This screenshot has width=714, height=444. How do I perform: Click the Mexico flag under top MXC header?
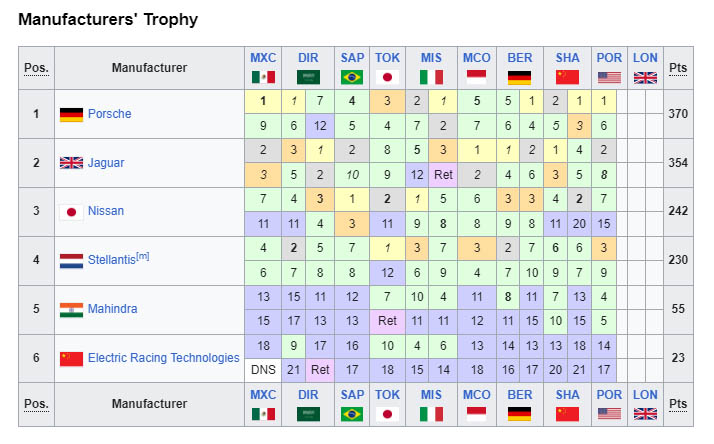pos(263,77)
